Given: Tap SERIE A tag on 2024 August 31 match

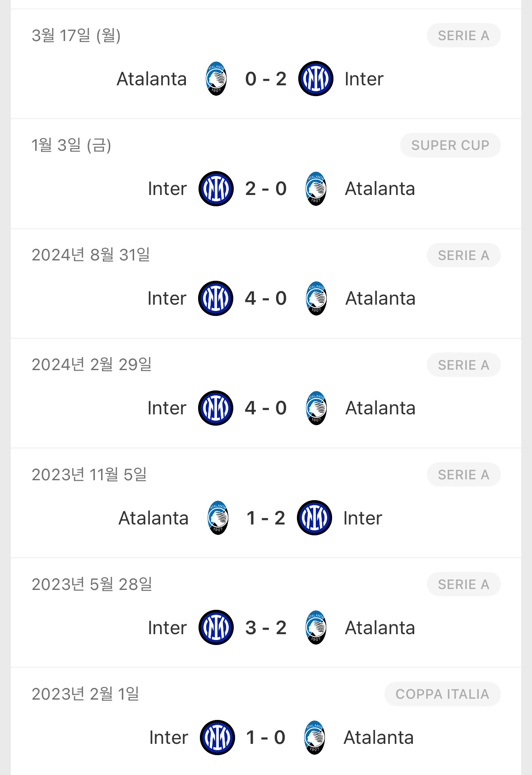Looking at the screenshot, I should click(x=463, y=255).
